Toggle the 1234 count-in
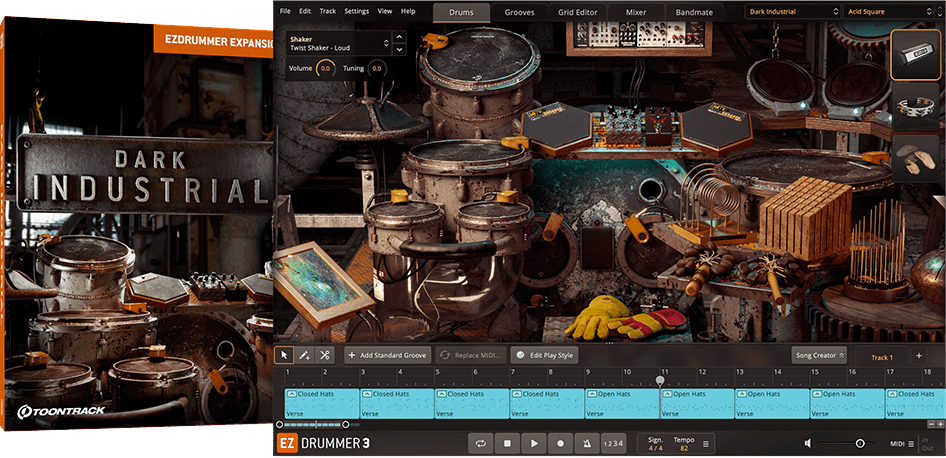This screenshot has height=458, width=946. [613, 444]
